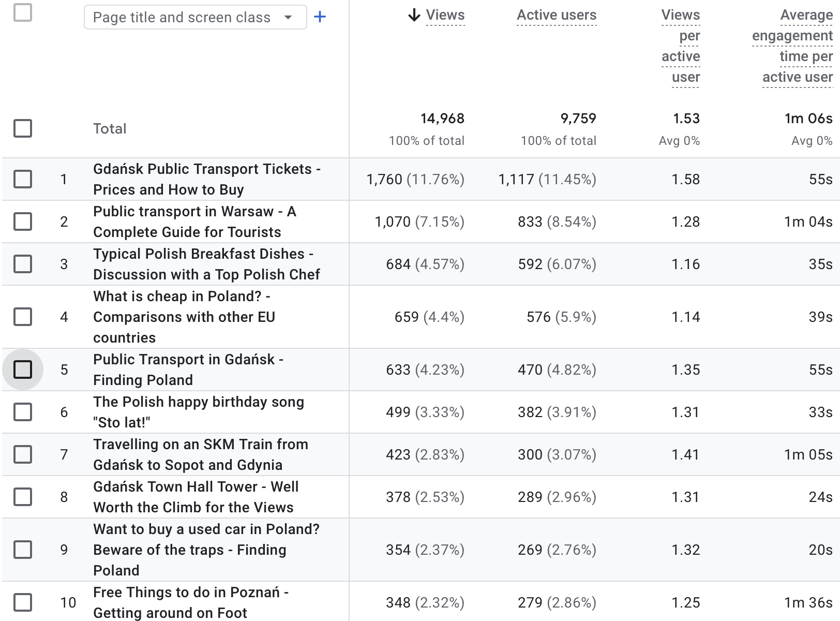This screenshot has height=621, width=840.
Task: Check the used car in Poland row
Action: [23, 550]
